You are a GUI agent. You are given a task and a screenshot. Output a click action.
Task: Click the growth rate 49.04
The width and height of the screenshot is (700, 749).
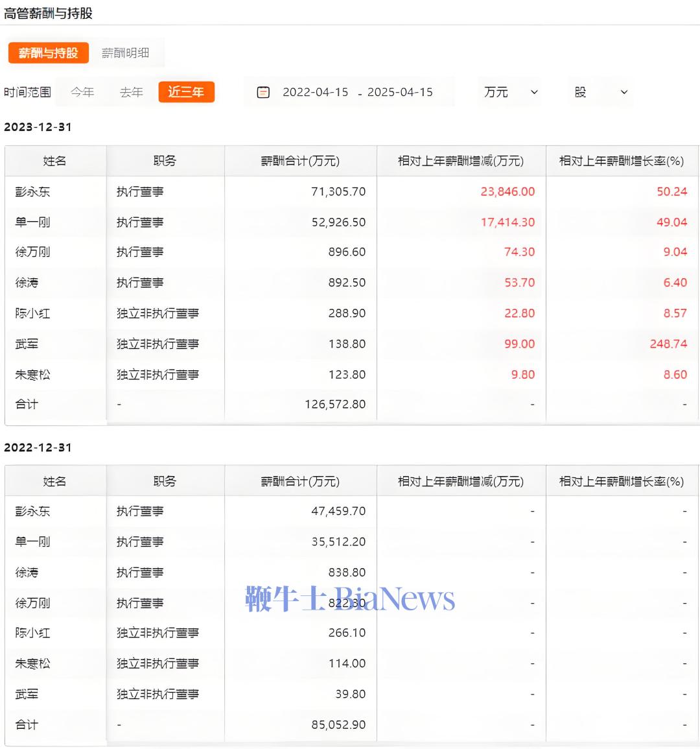tap(672, 222)
